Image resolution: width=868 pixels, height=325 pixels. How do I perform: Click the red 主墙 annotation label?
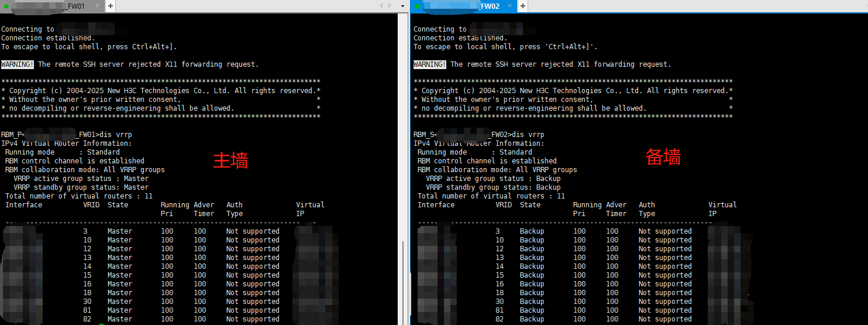[230, 160]
